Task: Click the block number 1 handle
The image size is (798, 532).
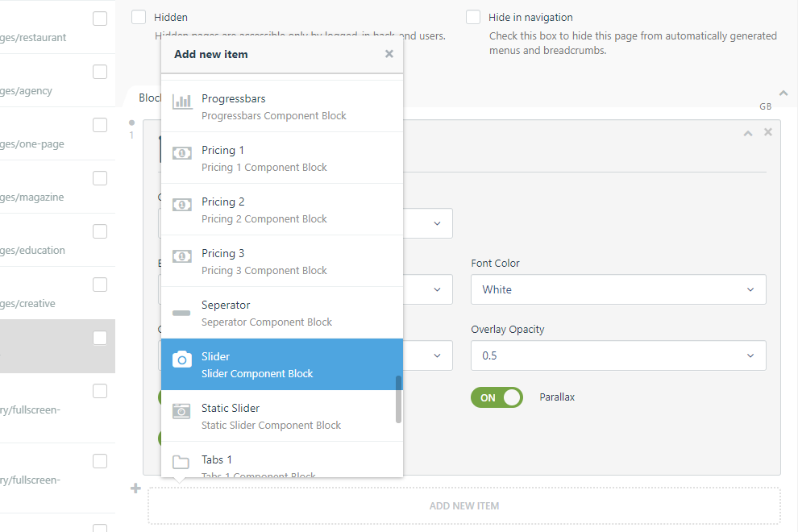Action: click(131, 130)
